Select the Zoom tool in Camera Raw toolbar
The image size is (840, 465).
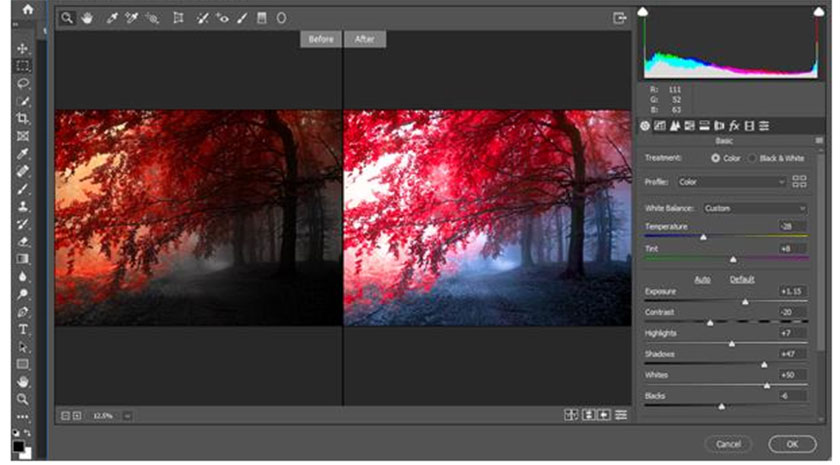click(67, 18)
